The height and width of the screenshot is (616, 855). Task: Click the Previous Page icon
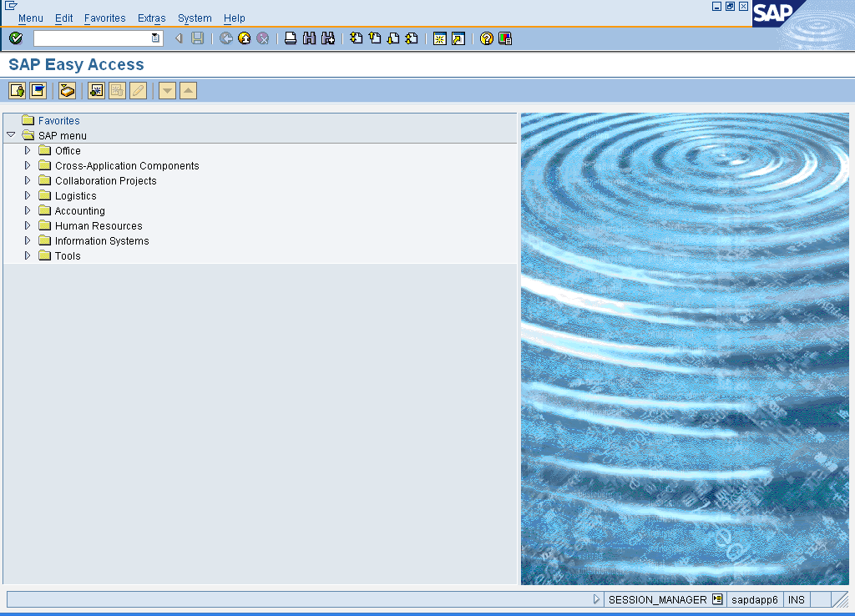(375, 38)
